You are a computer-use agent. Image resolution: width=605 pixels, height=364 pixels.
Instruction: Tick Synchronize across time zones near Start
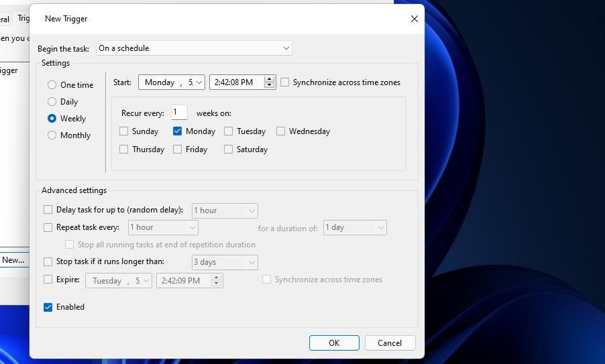(284, 82)
